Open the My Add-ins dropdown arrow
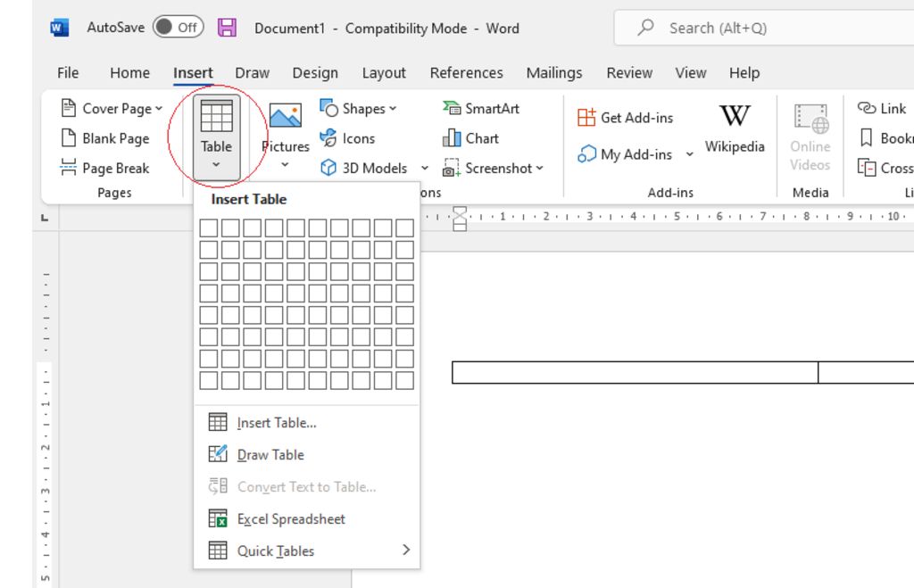The width and height of the screenshot is (914, 588). tap(689, 154)
